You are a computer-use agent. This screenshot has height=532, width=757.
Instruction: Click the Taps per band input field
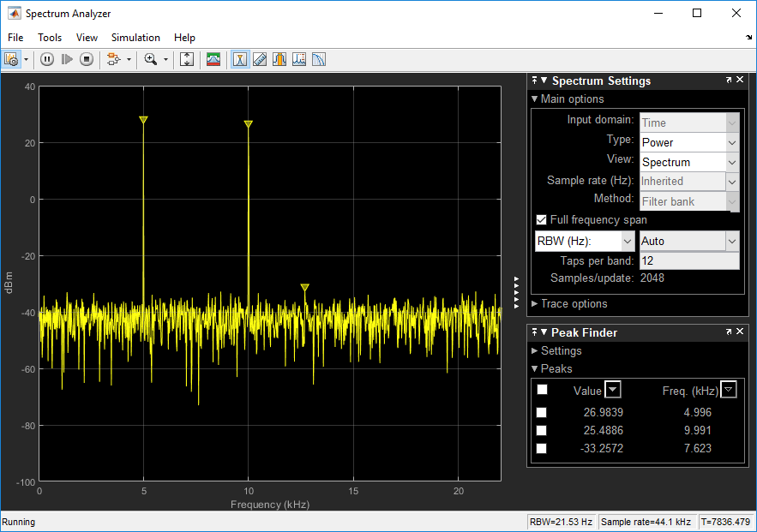tap(689, 260)
